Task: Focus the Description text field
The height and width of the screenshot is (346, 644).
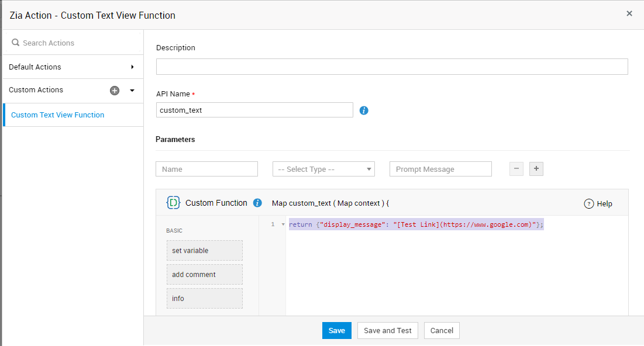Action: click(392, 67)
